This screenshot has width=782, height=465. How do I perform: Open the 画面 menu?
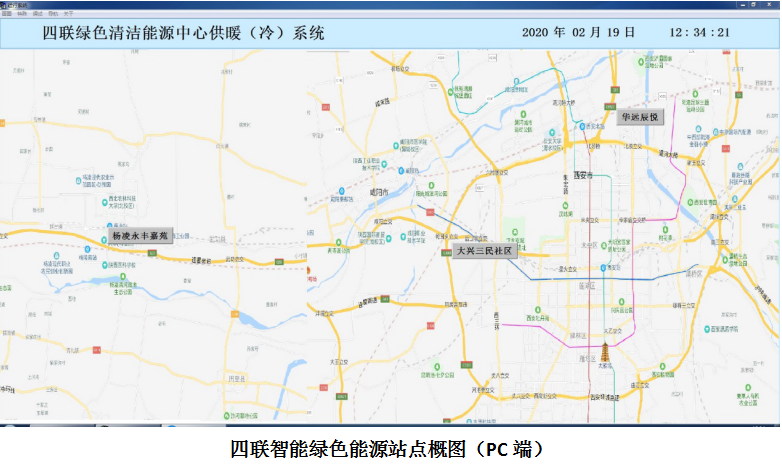pos(7,14)
